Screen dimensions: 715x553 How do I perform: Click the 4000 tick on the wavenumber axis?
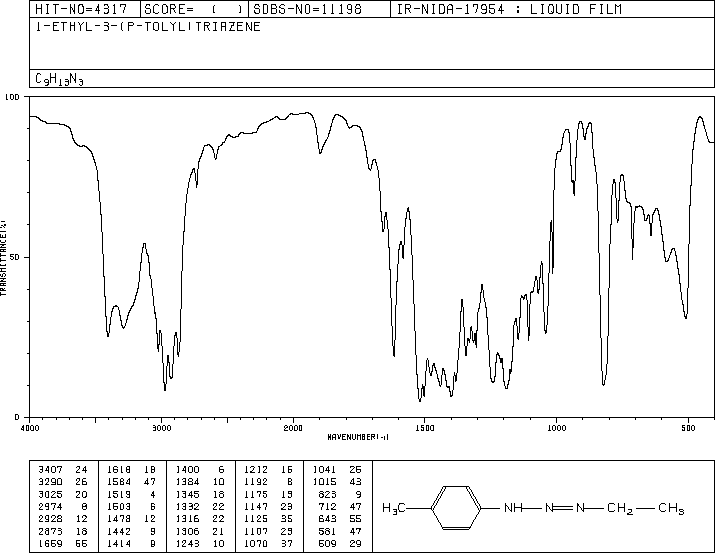click(x=30, y=428)
